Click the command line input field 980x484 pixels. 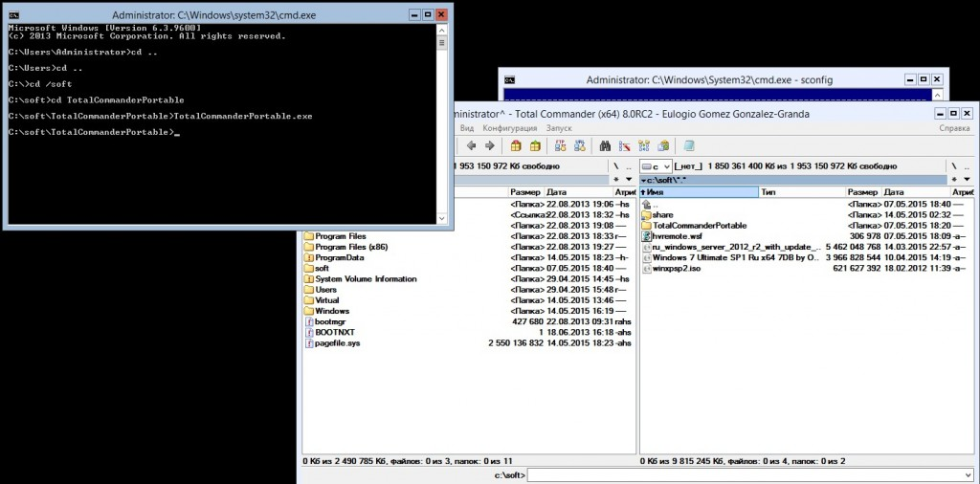(746, 474)
